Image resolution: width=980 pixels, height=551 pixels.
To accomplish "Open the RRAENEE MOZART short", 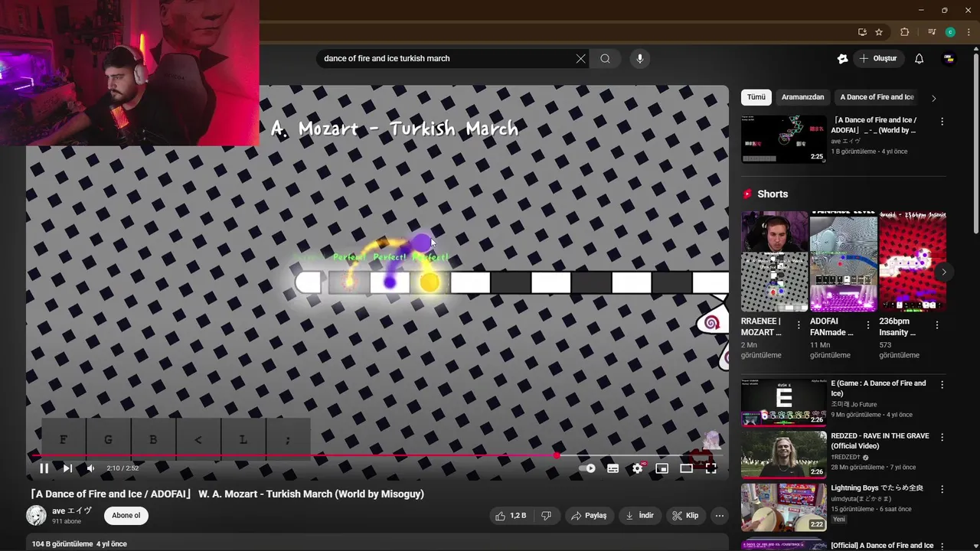I will [774, 262].
